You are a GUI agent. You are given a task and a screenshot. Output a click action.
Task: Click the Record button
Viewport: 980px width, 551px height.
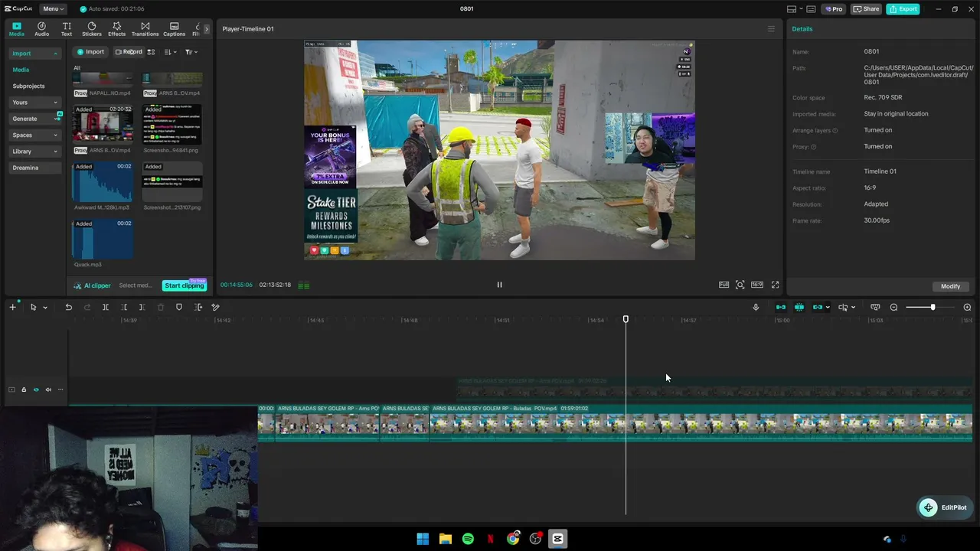[129, 52]
